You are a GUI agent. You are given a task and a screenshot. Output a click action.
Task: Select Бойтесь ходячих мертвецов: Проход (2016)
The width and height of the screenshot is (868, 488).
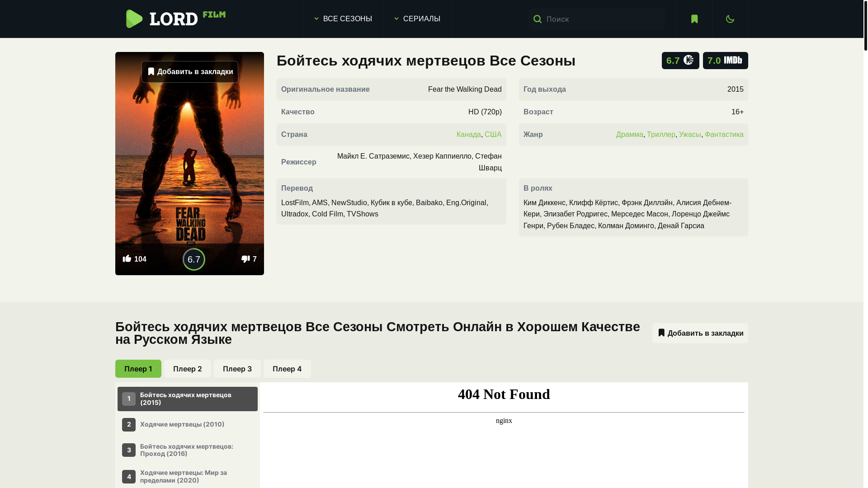click(188, 450)
